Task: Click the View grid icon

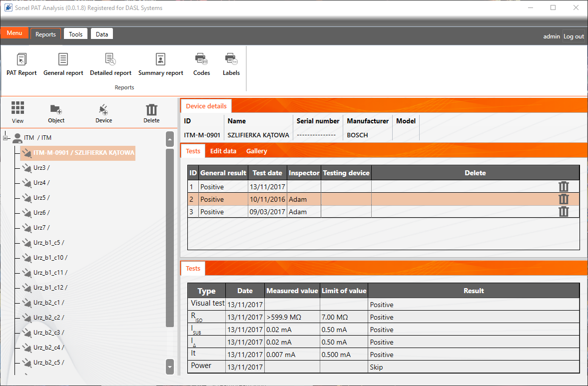Action: coord(18,108)
